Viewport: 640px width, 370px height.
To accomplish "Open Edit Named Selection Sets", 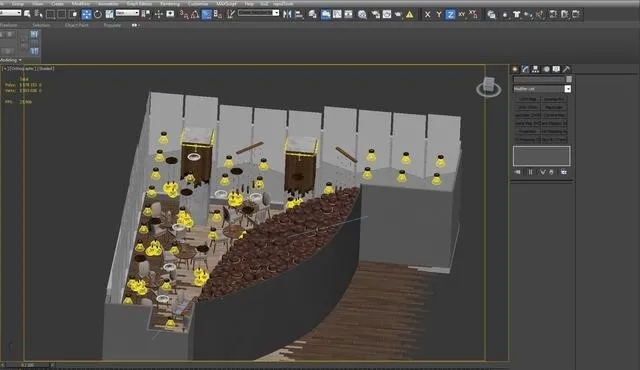I will click(x=231, y=14).
